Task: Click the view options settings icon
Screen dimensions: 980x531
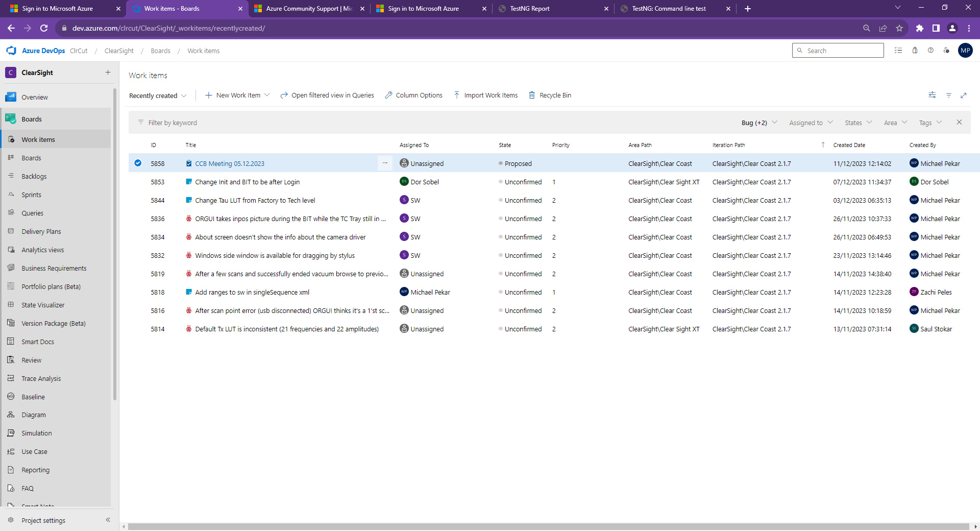Action: [932, 95]
